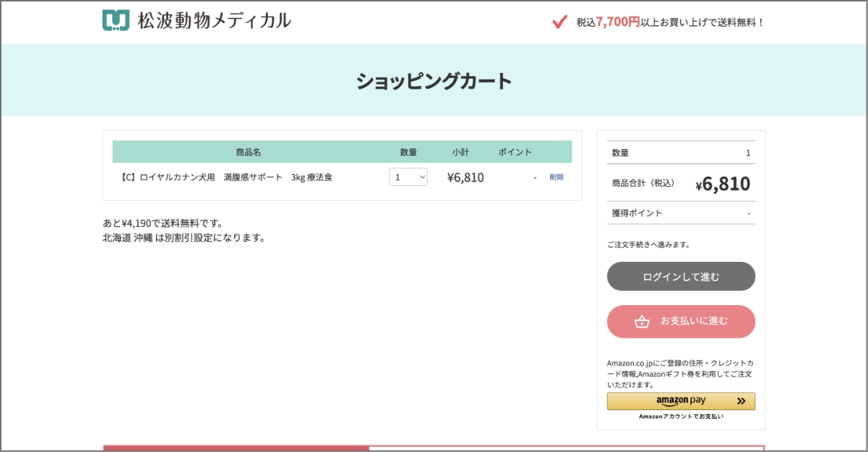The width and height of the screenshot is (868, 452).
Task: Proceed with the お支払いに進む button
Action: [681, 321]
